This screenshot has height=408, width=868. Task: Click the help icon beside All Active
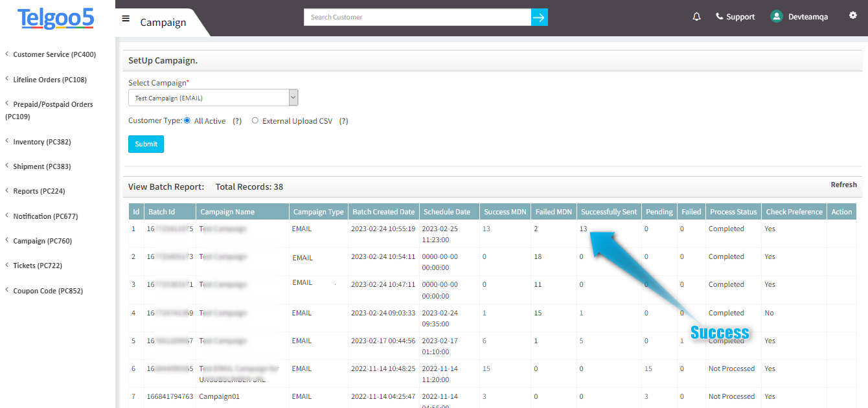pos(236,120)
